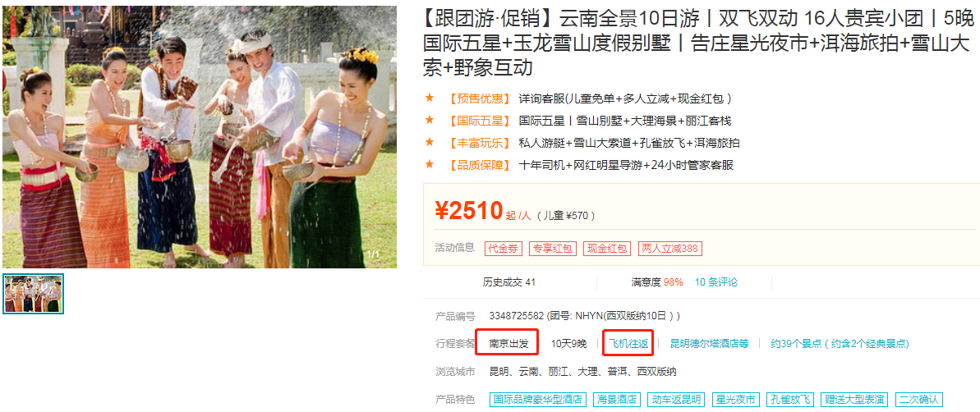Click the 10天9晚 duration text
The image size is (980, 412).
(x=568, y=343)
